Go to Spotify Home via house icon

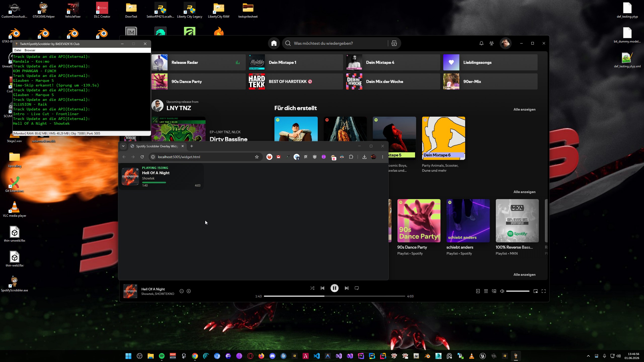click(274, 43)
